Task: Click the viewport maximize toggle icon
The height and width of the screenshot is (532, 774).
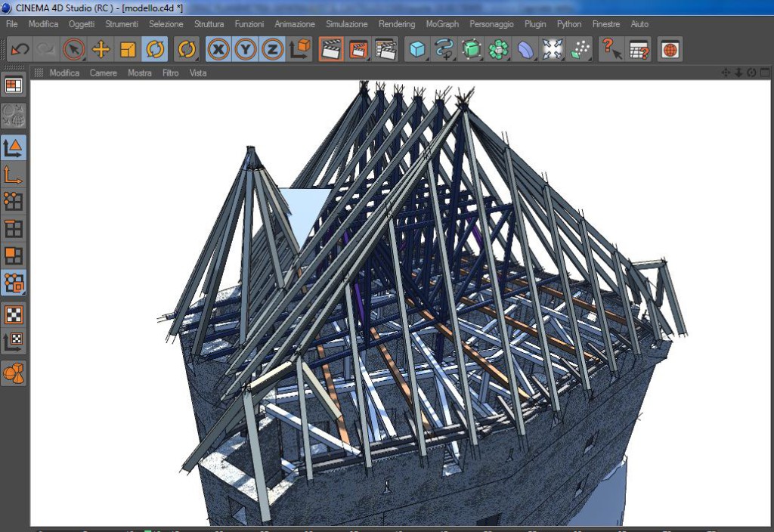Action: pos(763,73)
